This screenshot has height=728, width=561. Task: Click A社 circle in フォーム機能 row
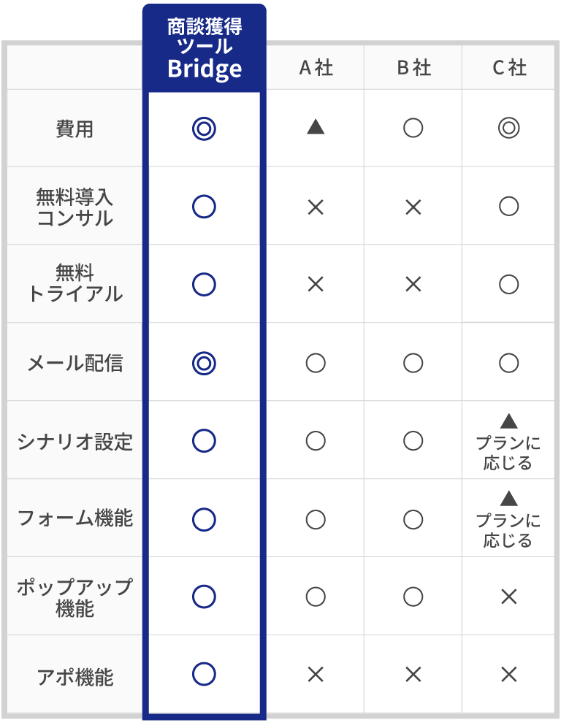[x=316, y=519]
